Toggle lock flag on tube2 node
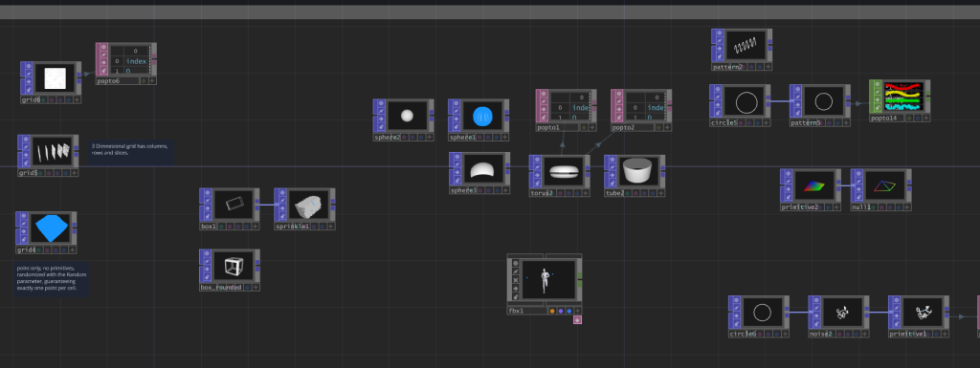980x368 pixels. pyautogui.click(x=612, y=184)
